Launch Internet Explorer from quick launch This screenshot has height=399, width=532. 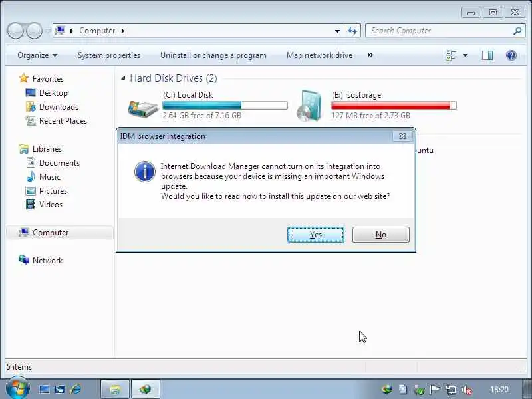point(76,389)
